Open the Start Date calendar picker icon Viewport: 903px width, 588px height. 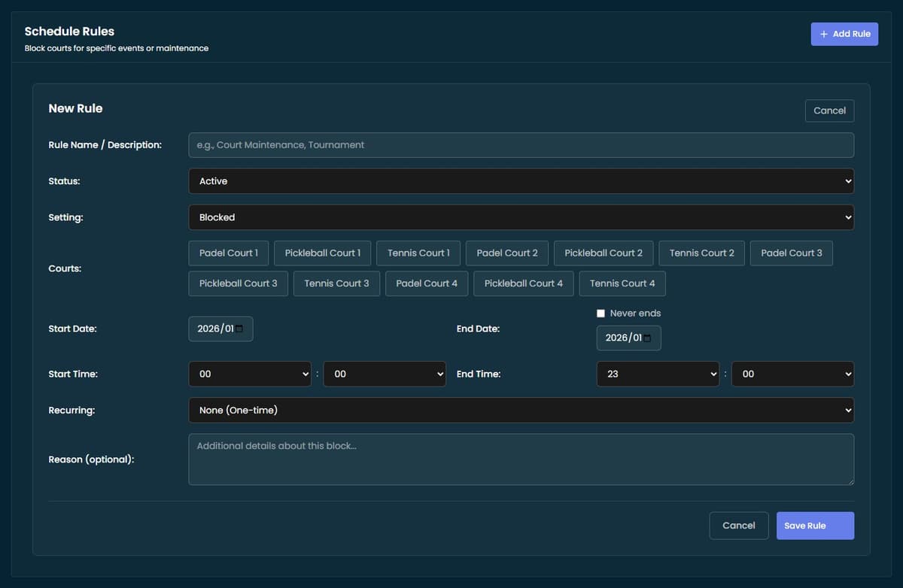(x=239, y=329)
